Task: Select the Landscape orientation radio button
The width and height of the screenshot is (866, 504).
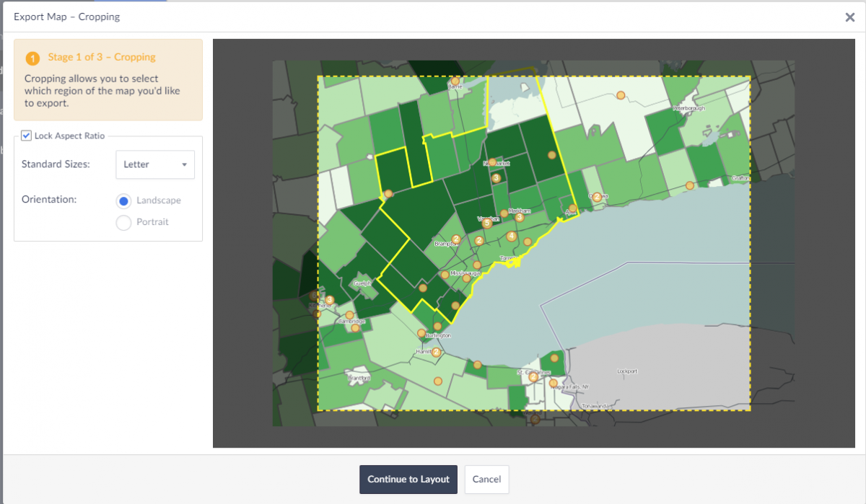Action: pos(123,201)
